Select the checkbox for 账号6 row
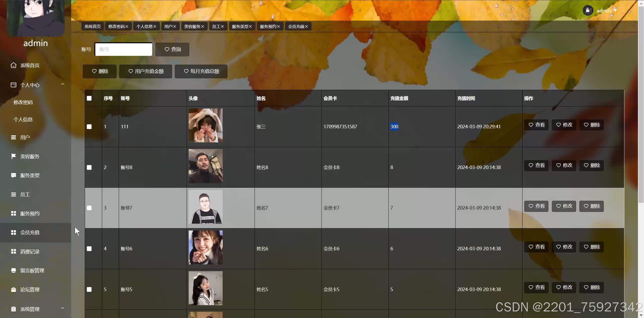Viewport: 644px width, 318px height. pos(89,249)
